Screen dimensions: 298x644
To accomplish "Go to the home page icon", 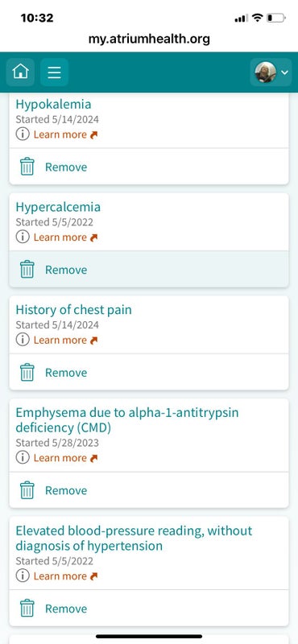I will [x=20, y=72].
